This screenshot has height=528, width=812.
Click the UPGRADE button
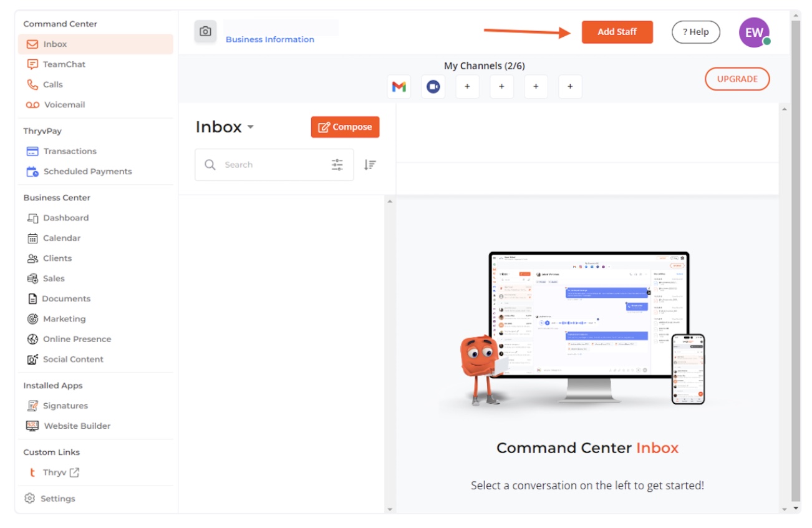[737, 79]
